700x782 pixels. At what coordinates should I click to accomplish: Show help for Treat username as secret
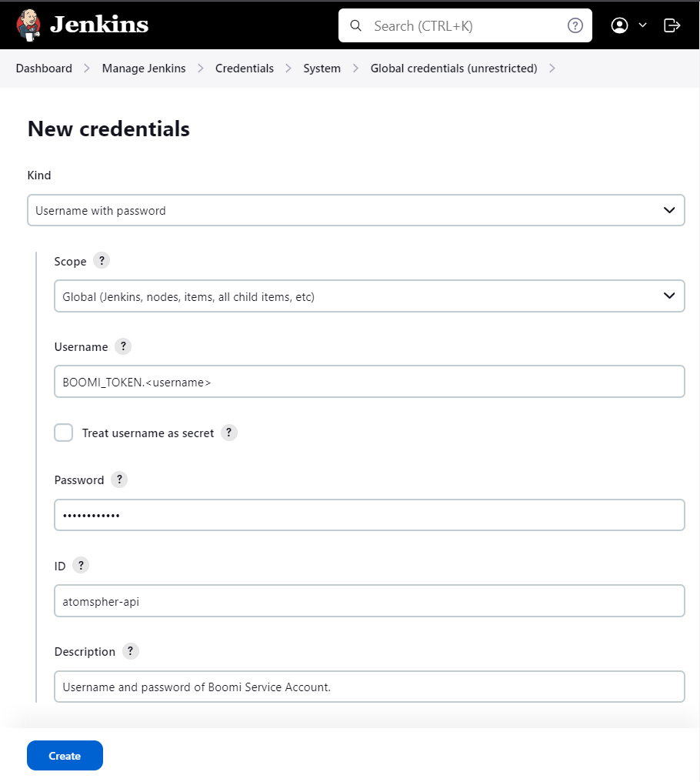(x=229, y=433)
